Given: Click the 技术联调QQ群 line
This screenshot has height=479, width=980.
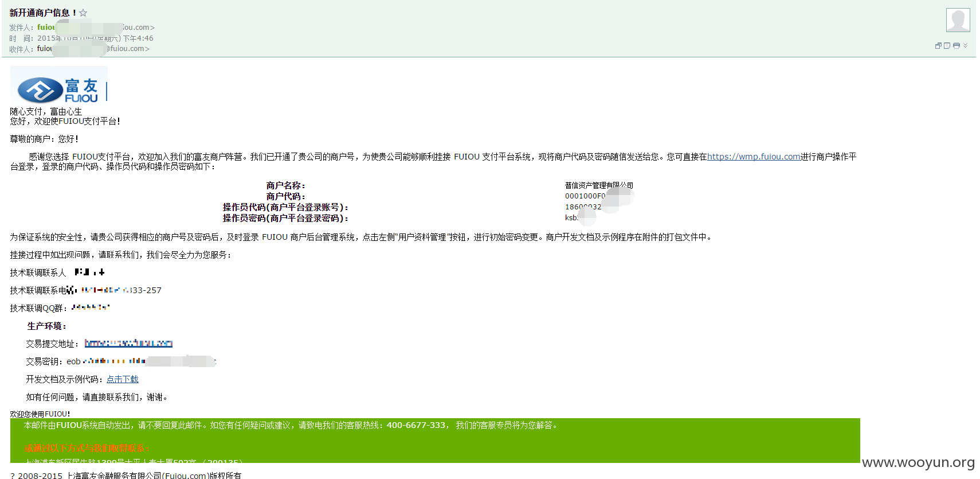Looking at the screenshot, I should point(60,308).
